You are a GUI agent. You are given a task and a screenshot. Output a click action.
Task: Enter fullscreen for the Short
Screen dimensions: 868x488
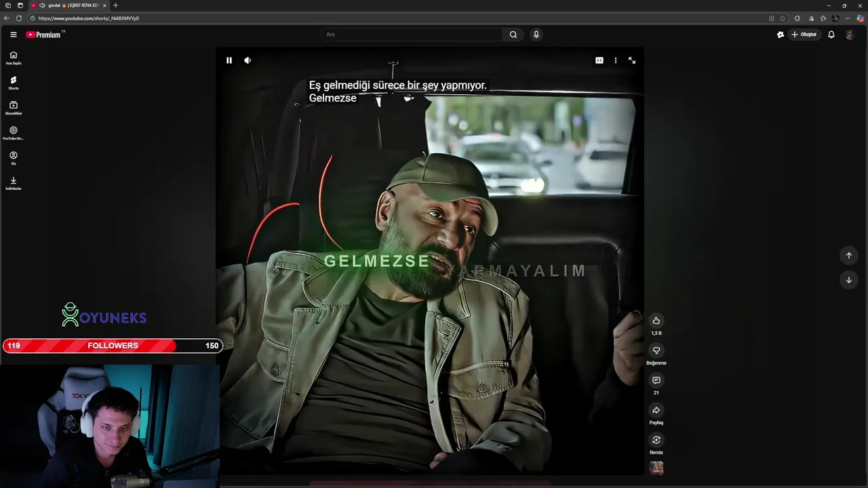pyautogui.click(x=632, y=60)
